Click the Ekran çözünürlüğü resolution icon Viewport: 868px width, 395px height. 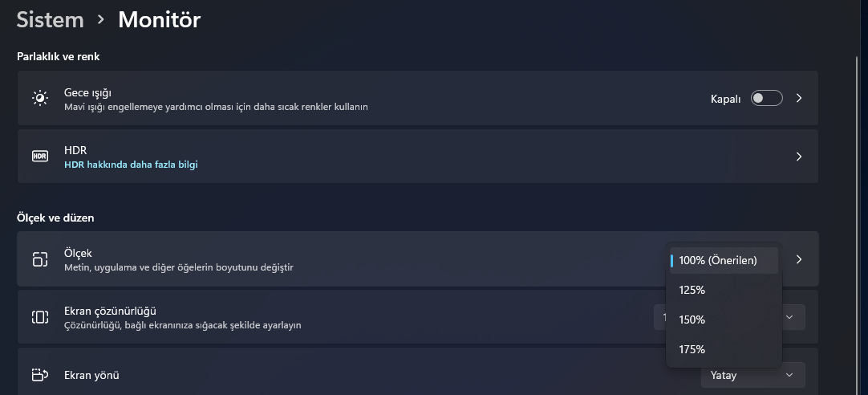point(40,317)
